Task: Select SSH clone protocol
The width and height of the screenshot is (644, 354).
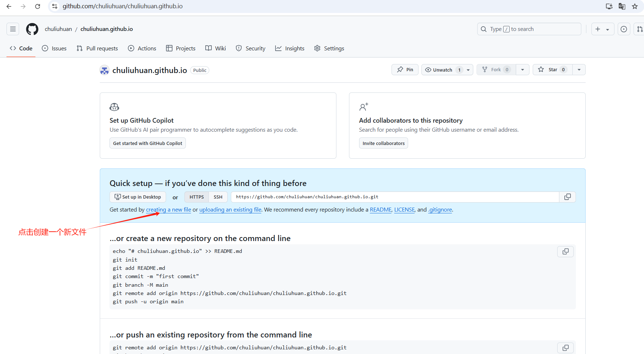Action: click(218, 197)
